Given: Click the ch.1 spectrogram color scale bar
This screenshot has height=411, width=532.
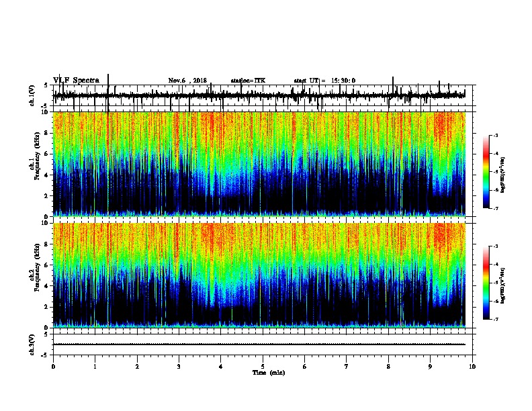Looking at the screenshot, I should pos(486,172).
